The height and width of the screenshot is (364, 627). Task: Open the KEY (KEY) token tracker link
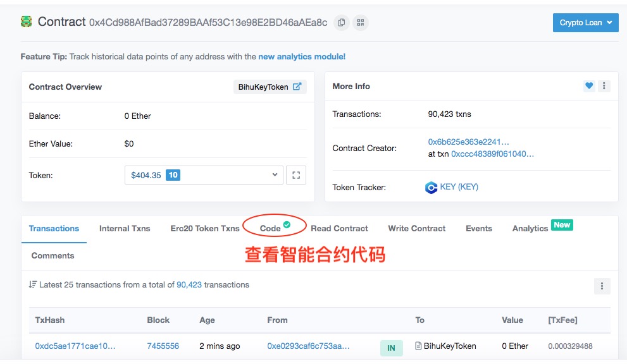point(459,187)
